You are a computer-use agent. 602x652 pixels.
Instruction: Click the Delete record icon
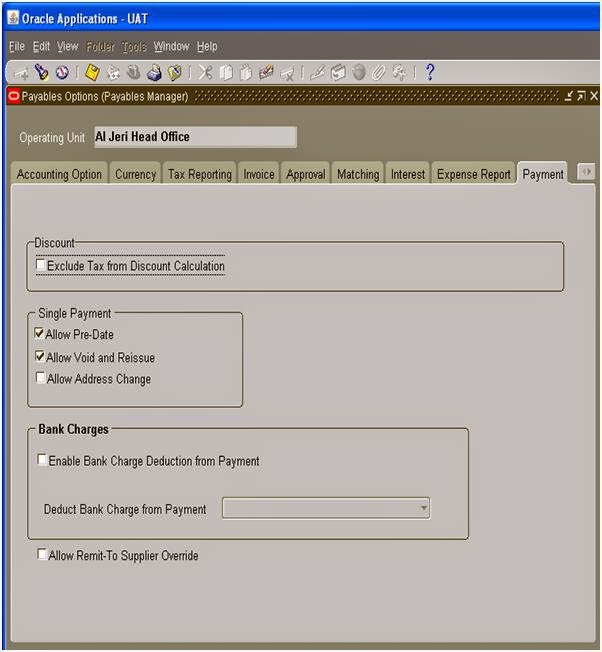pos(287,74)
